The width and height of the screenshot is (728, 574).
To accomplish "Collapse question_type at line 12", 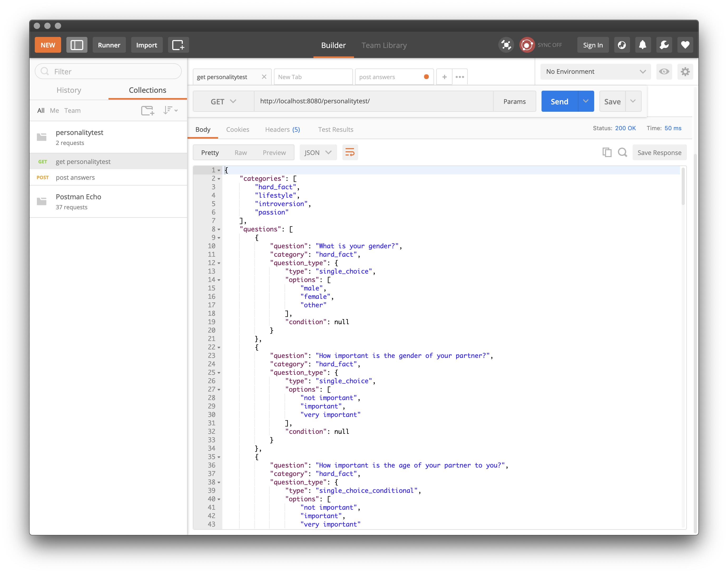I will (x=219, y=264).
